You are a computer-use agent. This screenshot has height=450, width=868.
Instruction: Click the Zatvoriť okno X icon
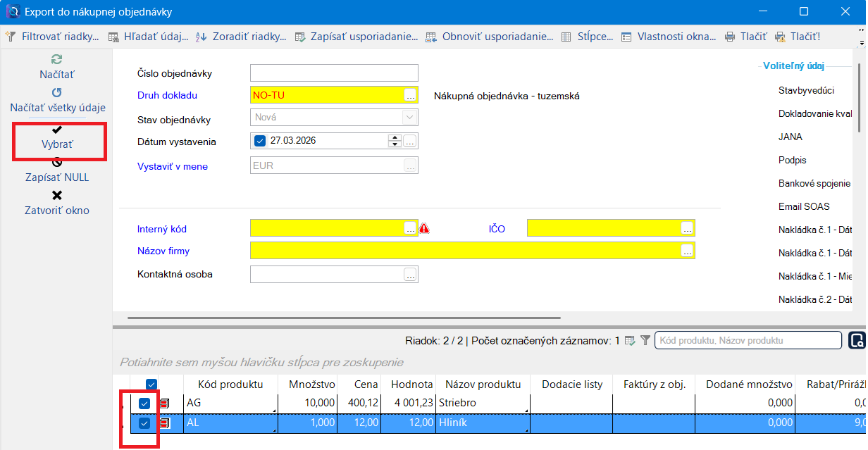coord(57,195)
